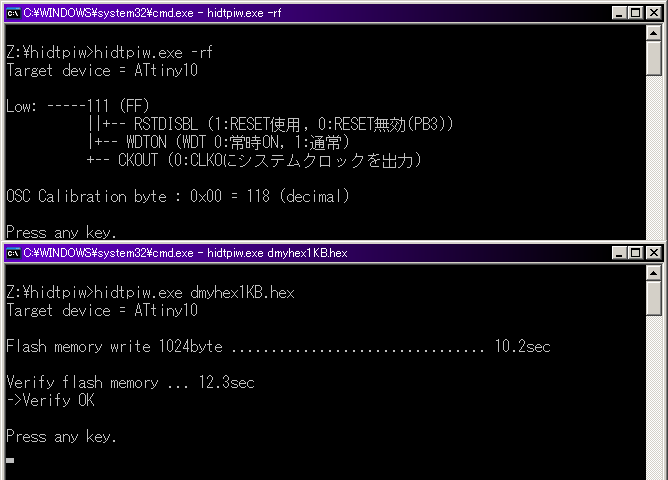Viewport: 668px width, 480px height.
Task: Click the scrollbar track below the bottom window's thumb
Action: point(654,397)
